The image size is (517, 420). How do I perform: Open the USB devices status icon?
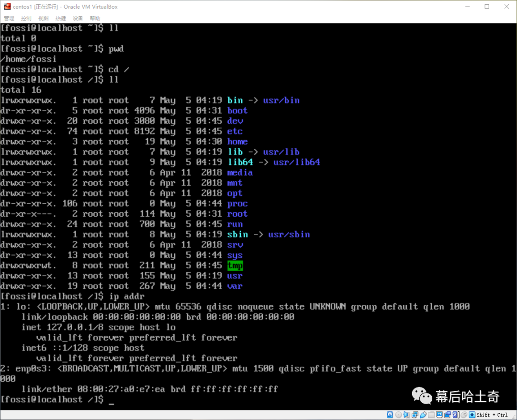pos(423,415)
